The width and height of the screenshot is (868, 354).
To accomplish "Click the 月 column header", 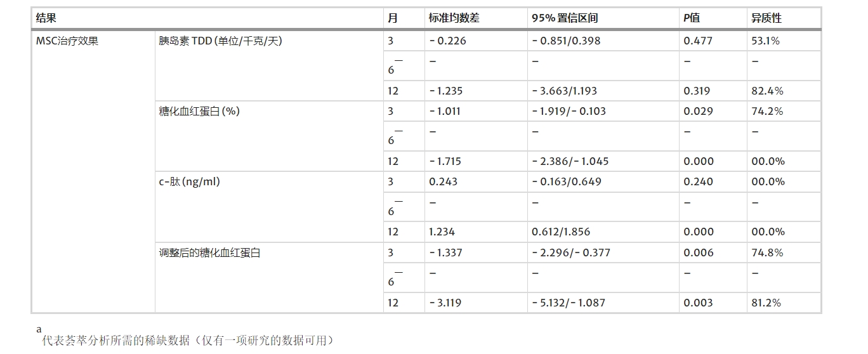I will [393, 18].
